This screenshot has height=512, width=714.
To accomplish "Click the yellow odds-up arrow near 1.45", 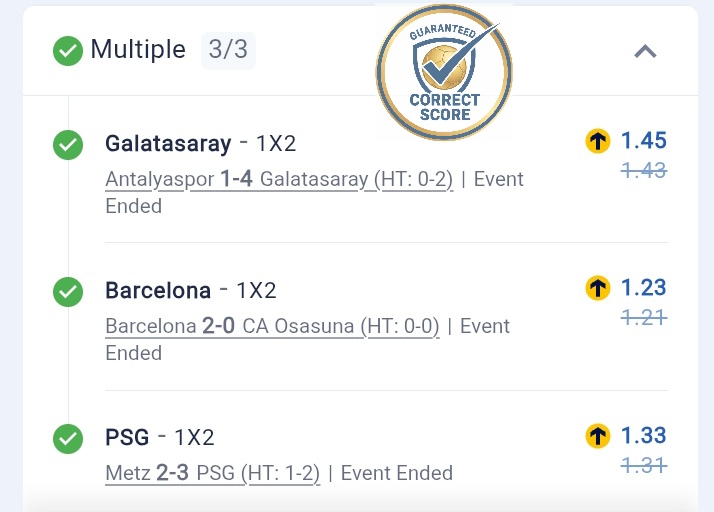I will coord(598,142).
